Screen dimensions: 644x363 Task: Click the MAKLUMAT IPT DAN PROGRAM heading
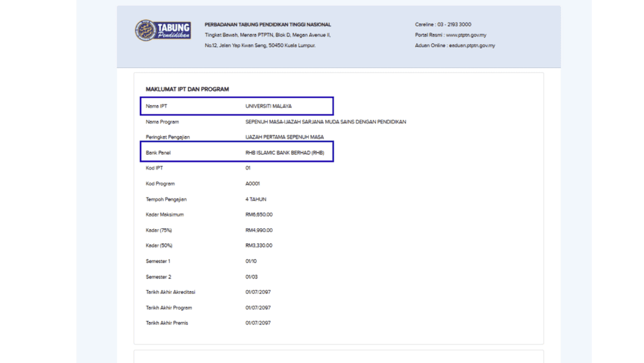pyautogui.click(x=187, y=89)
